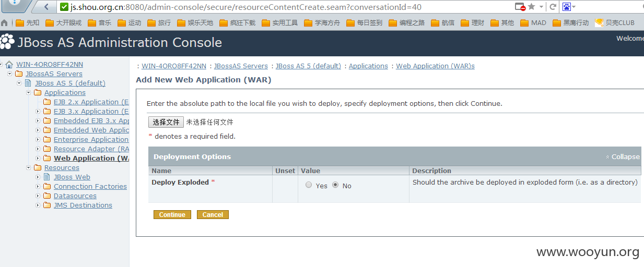Collapse the JBoss AS 5 (default) node

[19, 83]
